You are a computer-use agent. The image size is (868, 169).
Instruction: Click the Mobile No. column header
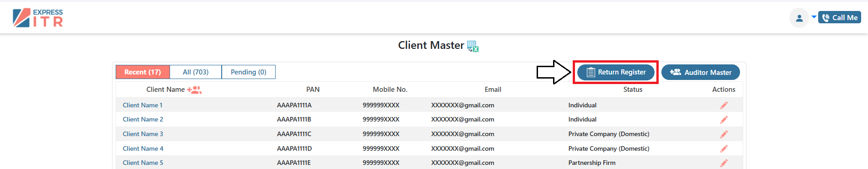click(x=390, y=90)
